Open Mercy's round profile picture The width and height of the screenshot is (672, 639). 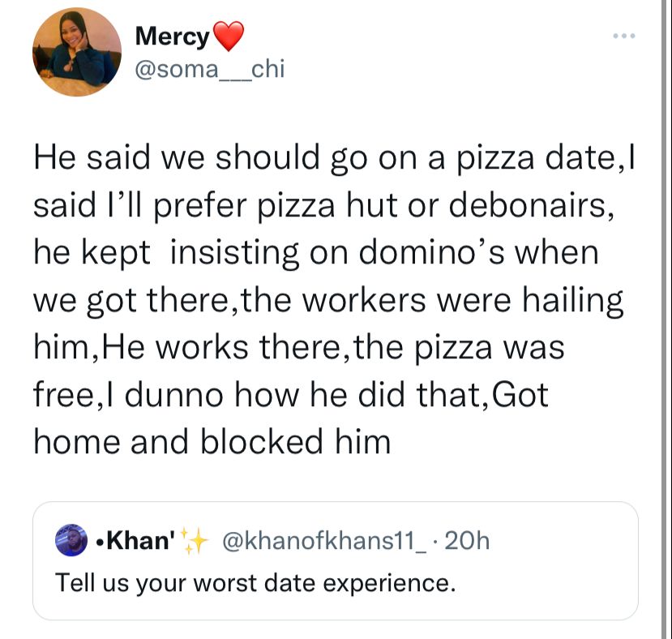tap(77, 52)
